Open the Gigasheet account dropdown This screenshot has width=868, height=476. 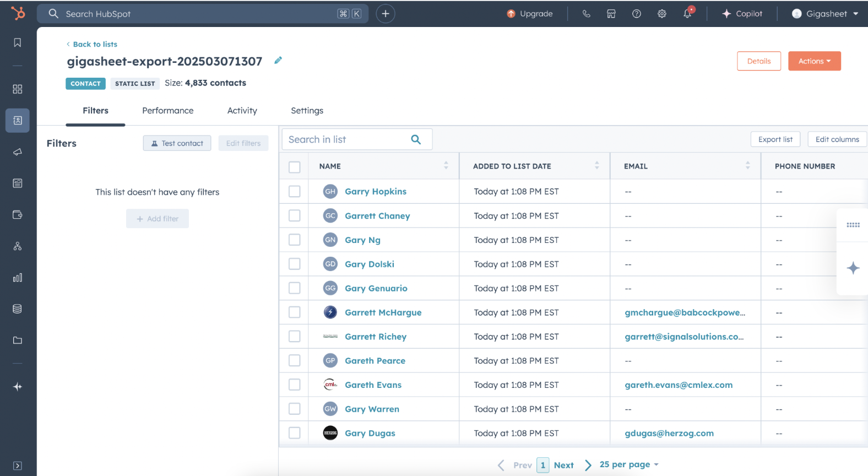pyautogui.click(x=825, y=14)
